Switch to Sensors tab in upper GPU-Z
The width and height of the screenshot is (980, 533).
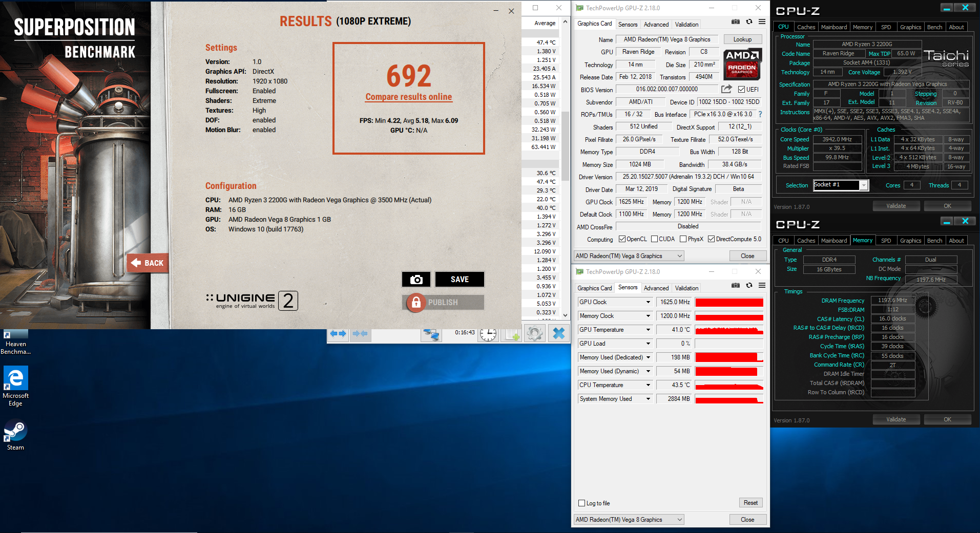628,25
